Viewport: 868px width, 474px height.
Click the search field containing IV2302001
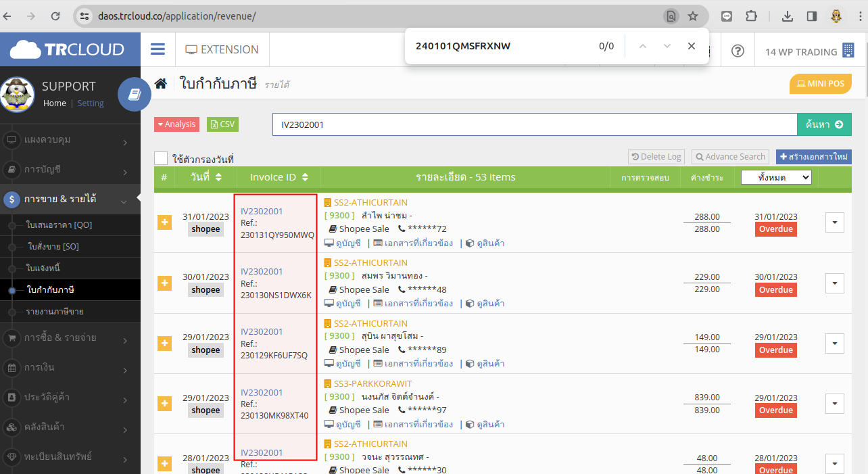(x=535, y=124)
